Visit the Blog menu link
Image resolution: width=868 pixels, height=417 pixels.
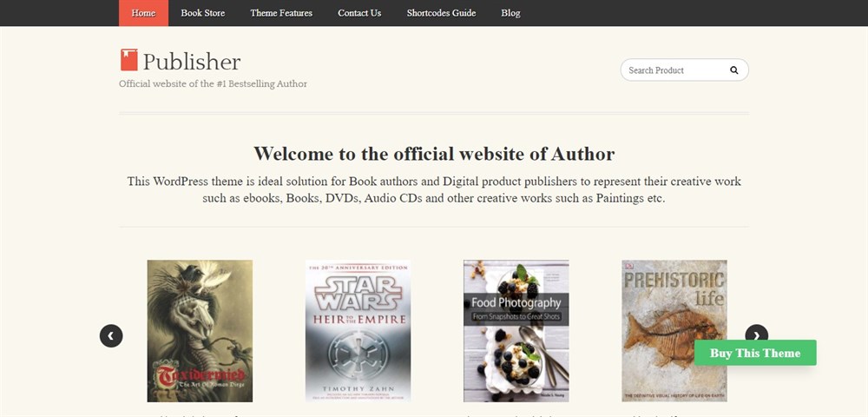point(510,13)
